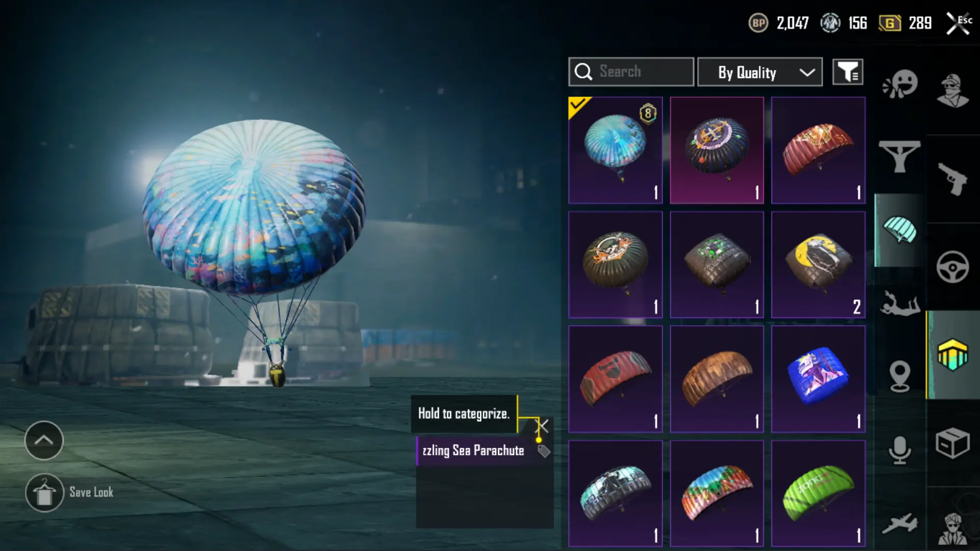Exit the inventory using Esc button
Image resolution: width=980 pixels, height=551 pixels.
click(x=959, y=23)
